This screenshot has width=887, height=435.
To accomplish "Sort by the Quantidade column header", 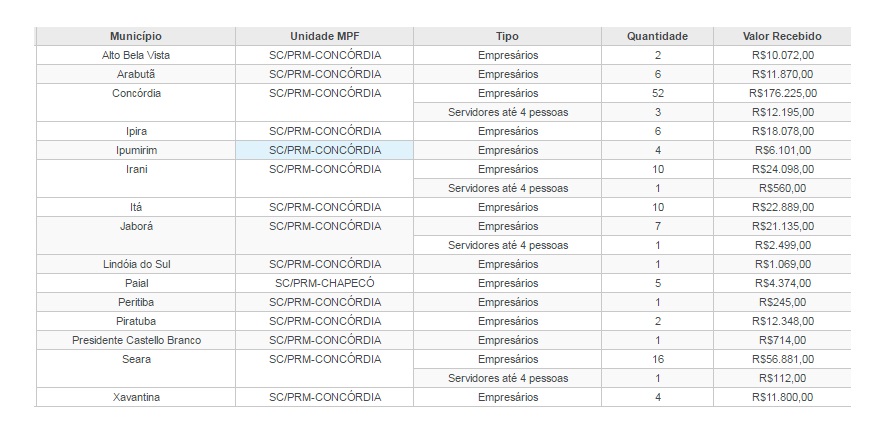I will pyautogui.click(x=657, y=36).
